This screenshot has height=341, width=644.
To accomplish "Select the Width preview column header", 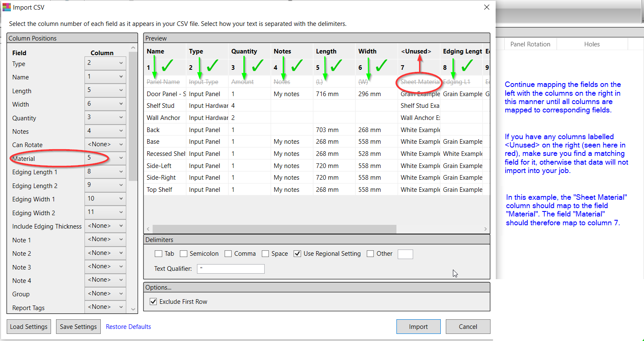I will [x=367, y=51].
